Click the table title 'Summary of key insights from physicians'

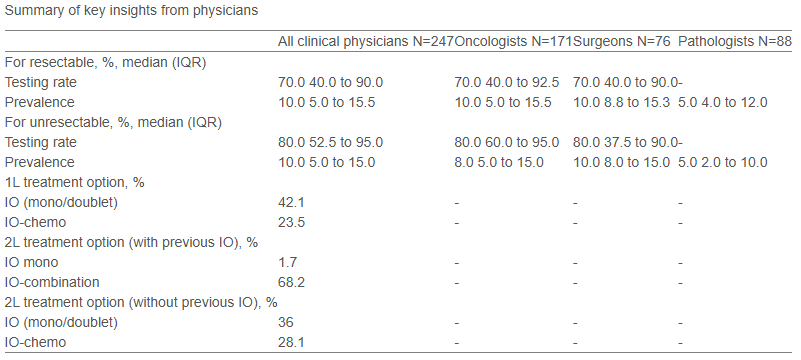click(x=131, y=11)
